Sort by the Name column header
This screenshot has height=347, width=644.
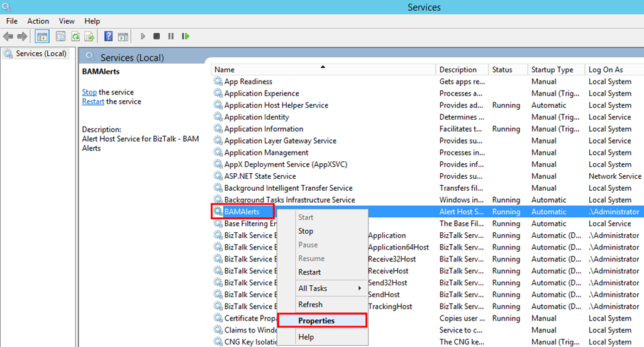tap(225, 70)
